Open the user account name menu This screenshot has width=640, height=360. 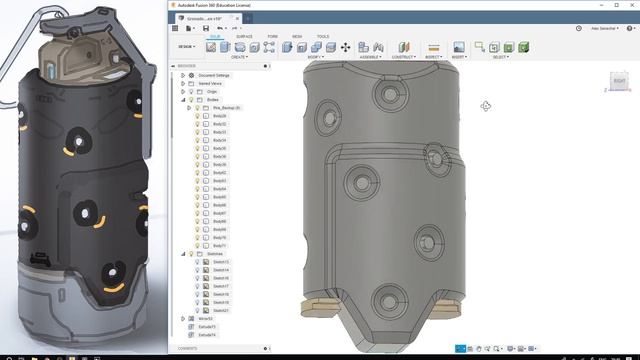(604, 29)
